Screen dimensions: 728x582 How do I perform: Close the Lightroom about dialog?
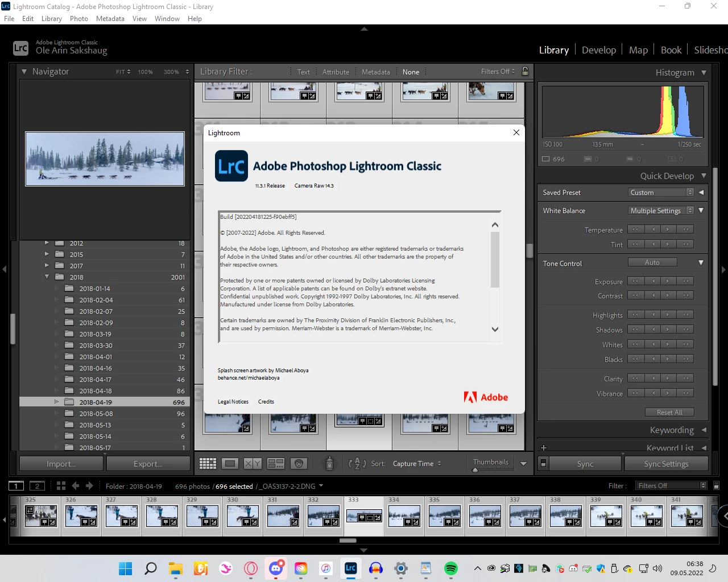pos(516,132)
